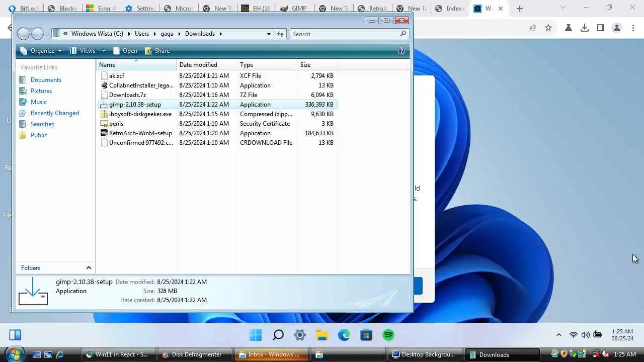Switch to the BitLock Chrome tab
Screen dimensions: 644x362
point(24,9)
